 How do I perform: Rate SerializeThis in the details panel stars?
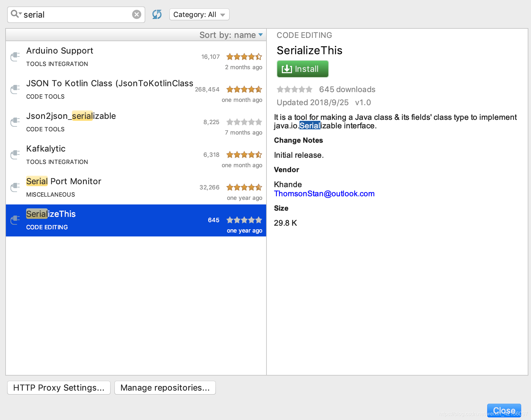(295, 89)
